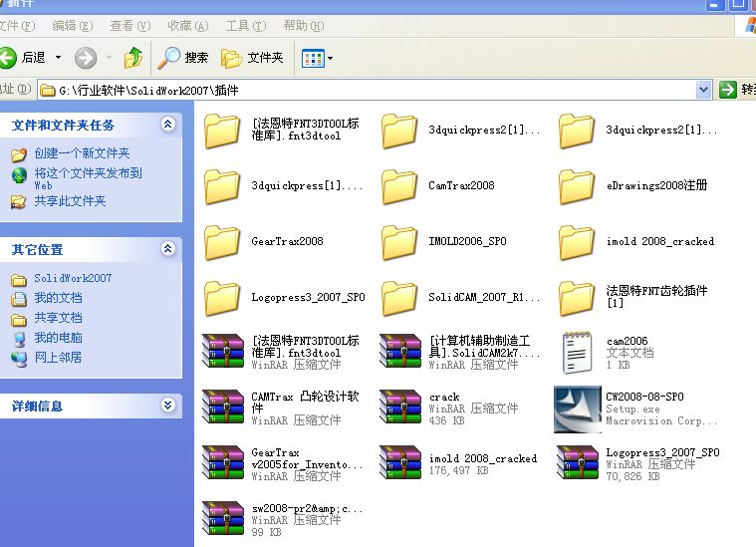
Task: Click 将这个文件夹发布到 Web link
Action: click(x=88, y=178)
